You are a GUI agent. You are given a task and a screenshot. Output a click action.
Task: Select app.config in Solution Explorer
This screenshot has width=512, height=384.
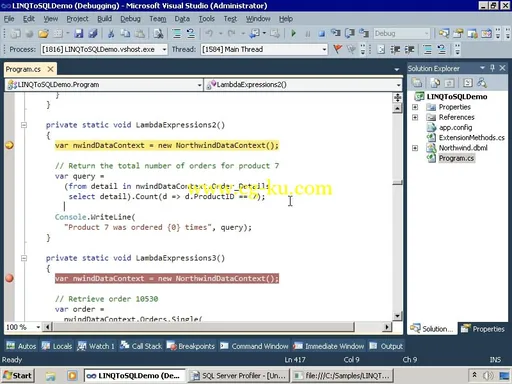[x=455, y=127]
